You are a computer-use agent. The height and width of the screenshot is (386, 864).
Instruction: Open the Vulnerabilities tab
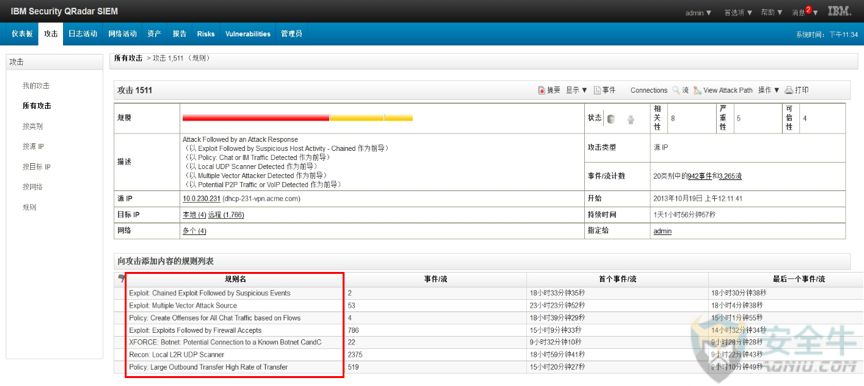point(247,34)
